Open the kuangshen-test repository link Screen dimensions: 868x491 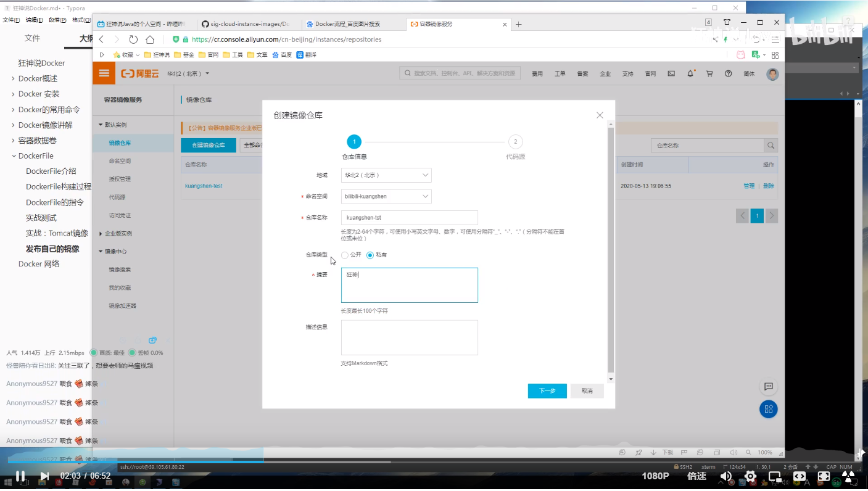(204, 186)
